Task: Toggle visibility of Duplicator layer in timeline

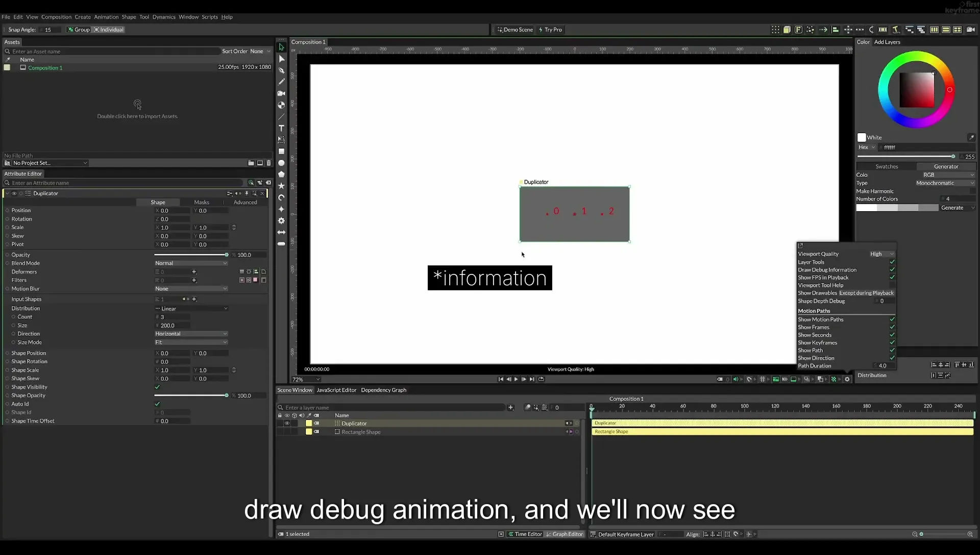Action: click(287, 423)
